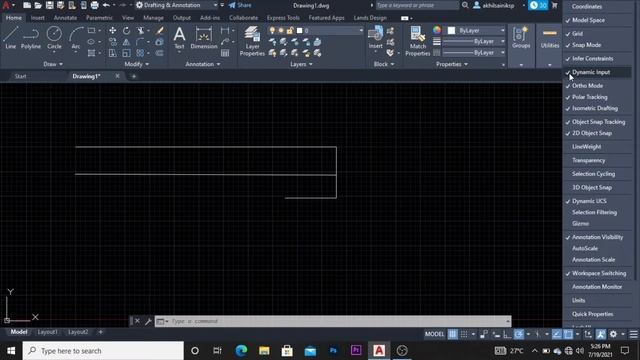Open the Home ribbon tab
Screen dimensions: 640x360
14,18
